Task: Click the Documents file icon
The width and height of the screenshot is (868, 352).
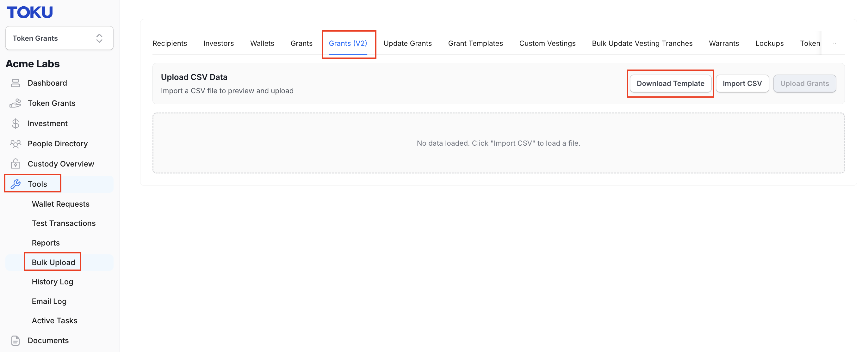Action: pos(15,341)
